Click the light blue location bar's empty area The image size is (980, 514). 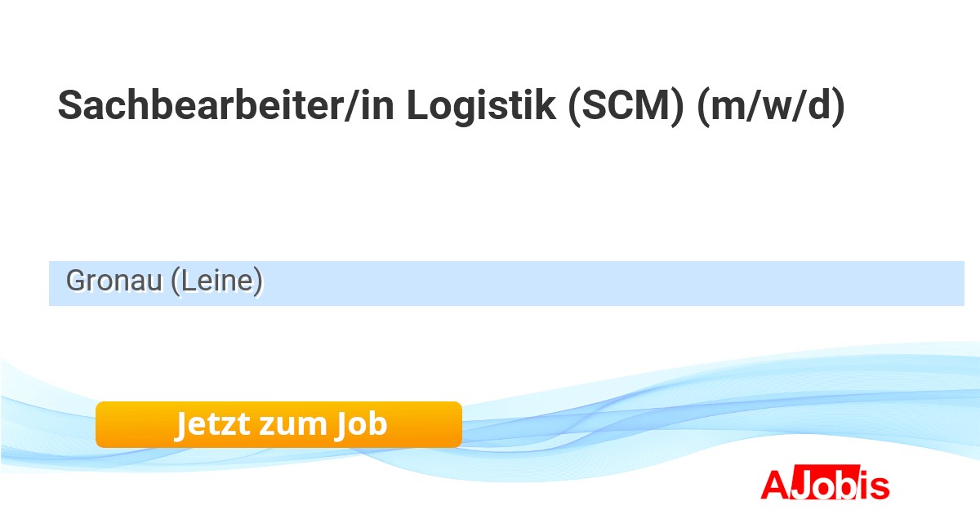pos(612,283)
